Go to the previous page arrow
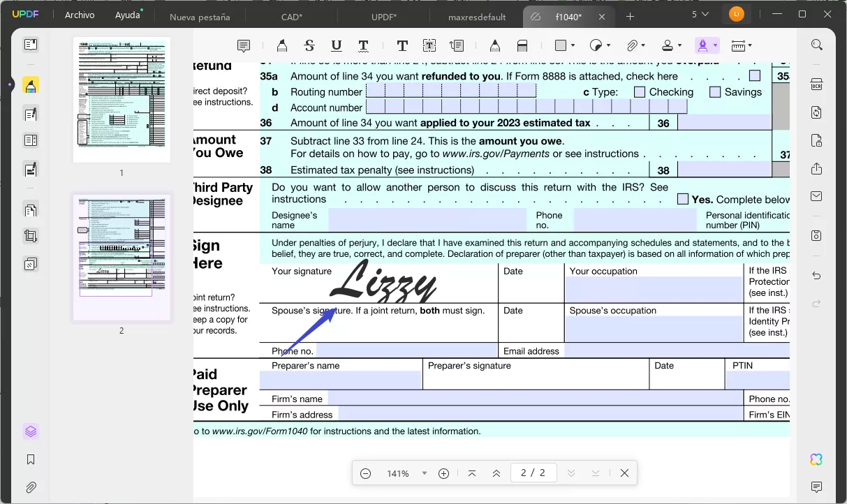Viewport: 847px width, 504px height. point(496,473)
